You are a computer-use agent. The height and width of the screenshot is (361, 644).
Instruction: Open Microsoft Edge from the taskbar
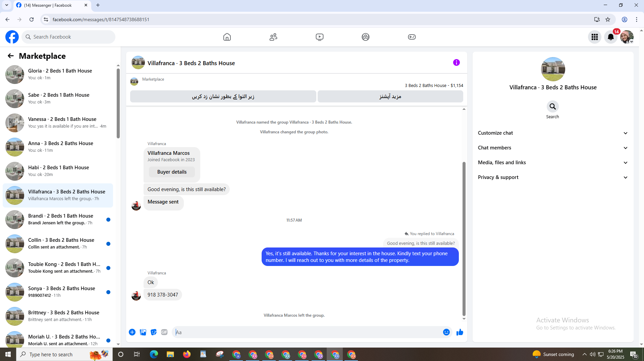154,354
